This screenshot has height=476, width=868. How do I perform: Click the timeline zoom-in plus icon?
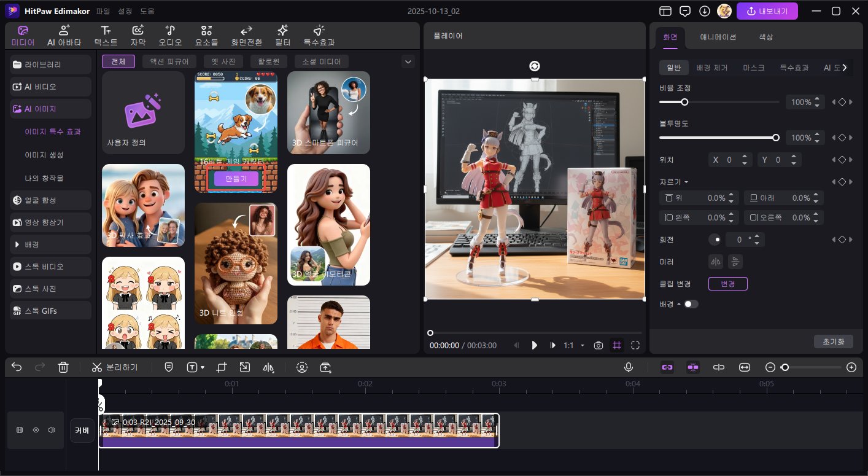point(851,367)
